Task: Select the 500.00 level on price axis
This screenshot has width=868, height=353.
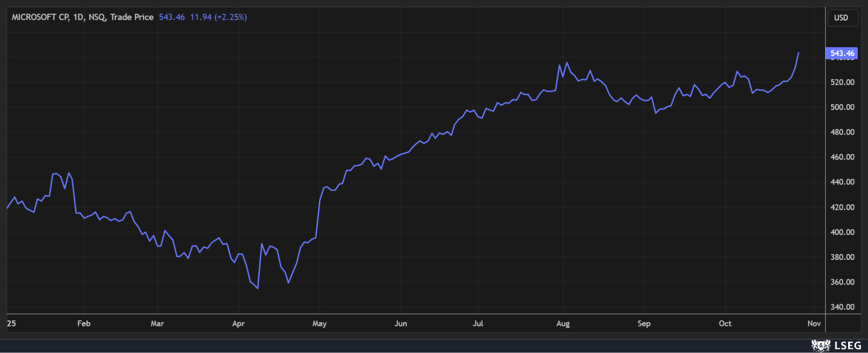Action: (842, 107)
